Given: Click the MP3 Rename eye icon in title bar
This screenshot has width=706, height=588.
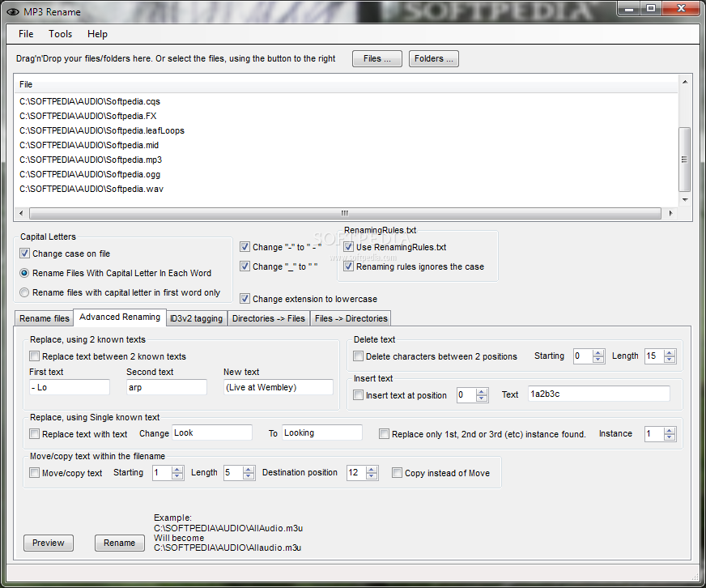Looking at the screenshot, I should coord(12,12).
